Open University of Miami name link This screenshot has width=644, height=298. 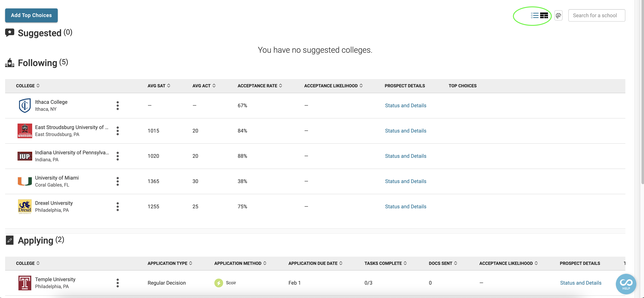[x=57, y=178]
